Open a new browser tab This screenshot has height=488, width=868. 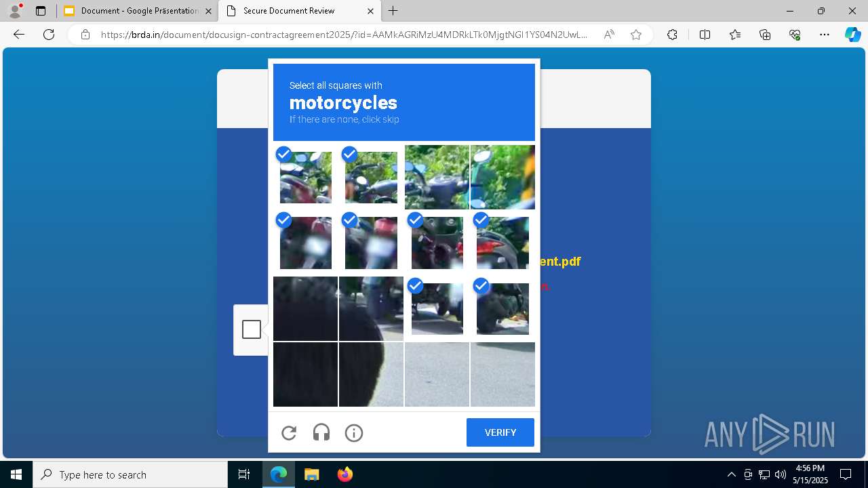coord(393,11)
